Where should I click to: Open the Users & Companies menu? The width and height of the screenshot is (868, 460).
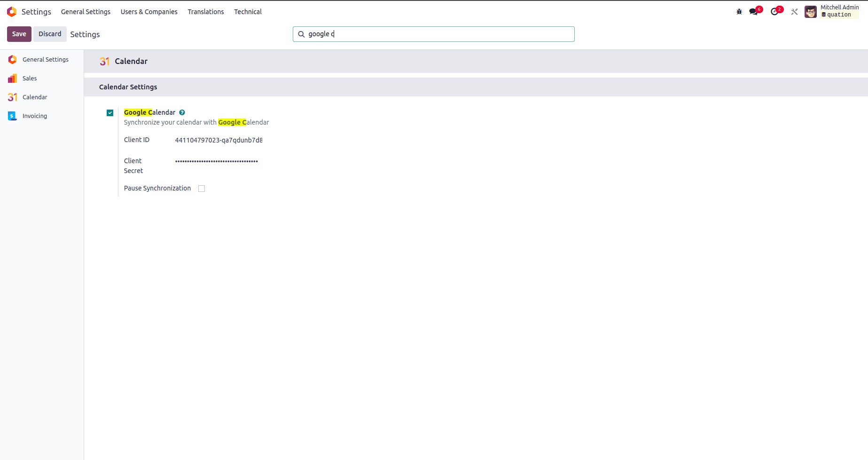(x=149, y=12)
